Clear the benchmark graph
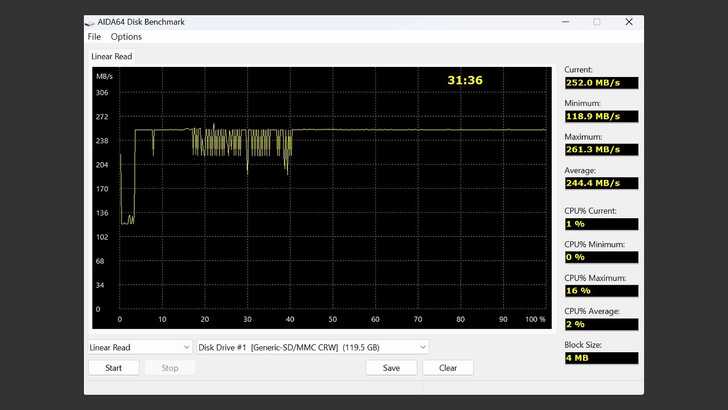 pyautogui.click(x=448, y=368)
